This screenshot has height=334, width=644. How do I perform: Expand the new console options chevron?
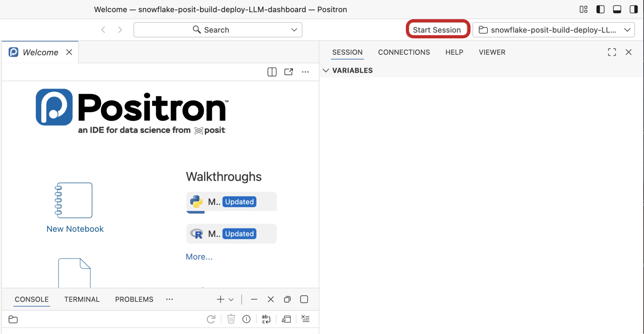point(231,300)
